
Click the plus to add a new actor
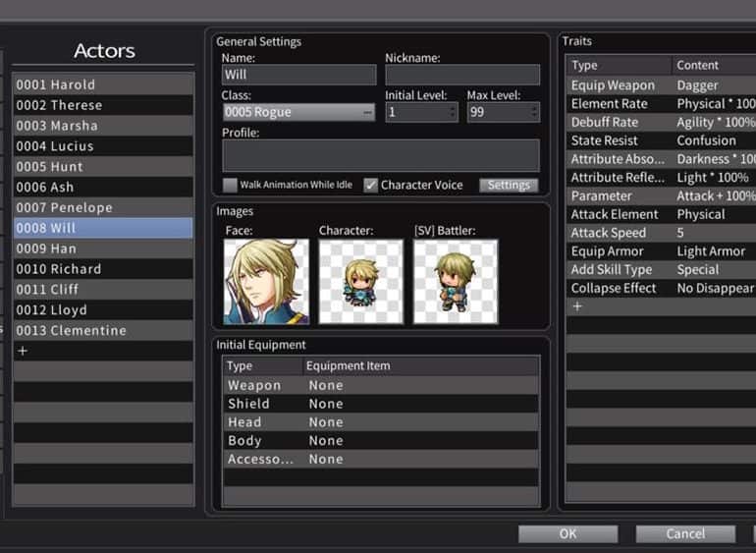click(x=23, y=351)
